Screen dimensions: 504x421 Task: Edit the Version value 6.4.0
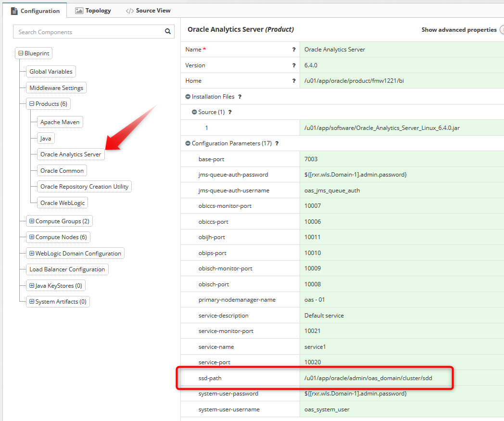click(x=402, y=65)
